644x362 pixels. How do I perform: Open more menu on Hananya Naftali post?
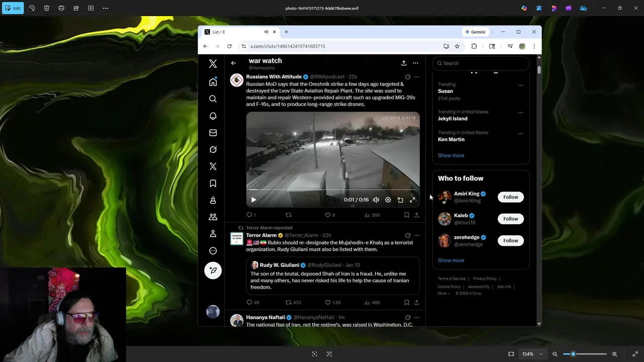[x=417, y=318]
